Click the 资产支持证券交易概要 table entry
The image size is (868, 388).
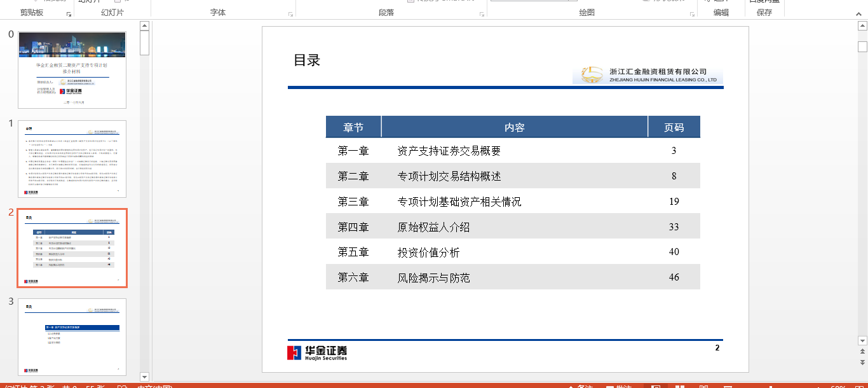pyautogui.click(x=449, y=151)
